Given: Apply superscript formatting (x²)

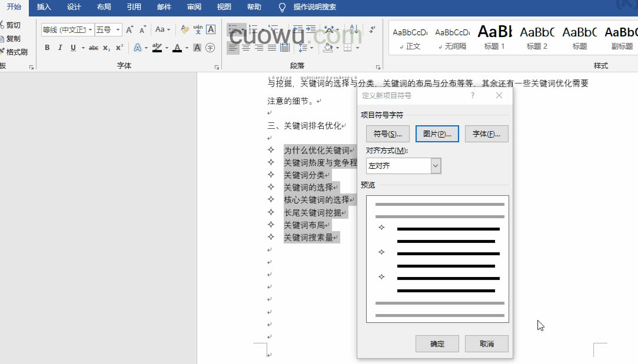Looking at the screenshot, I should pos(119,48).
